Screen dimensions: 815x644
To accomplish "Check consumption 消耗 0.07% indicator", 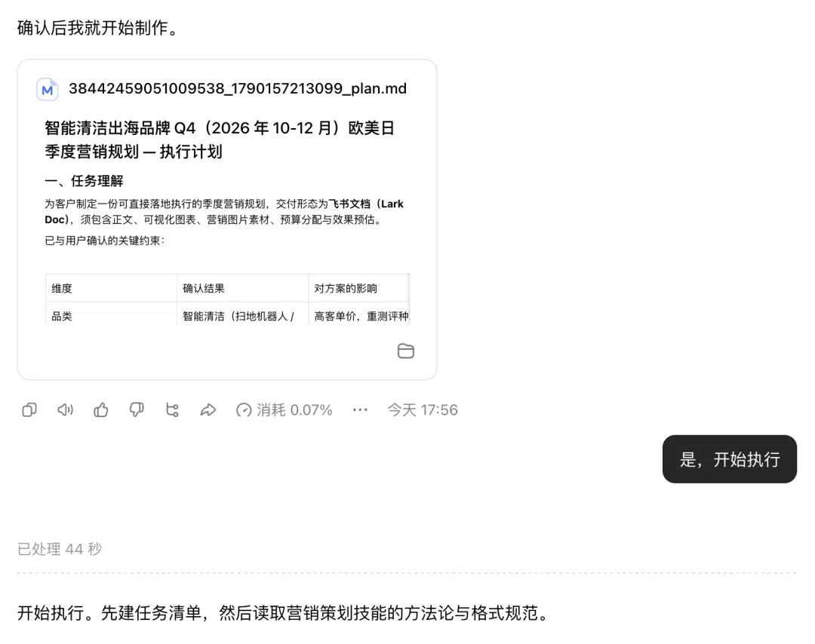I will point(284,409).
